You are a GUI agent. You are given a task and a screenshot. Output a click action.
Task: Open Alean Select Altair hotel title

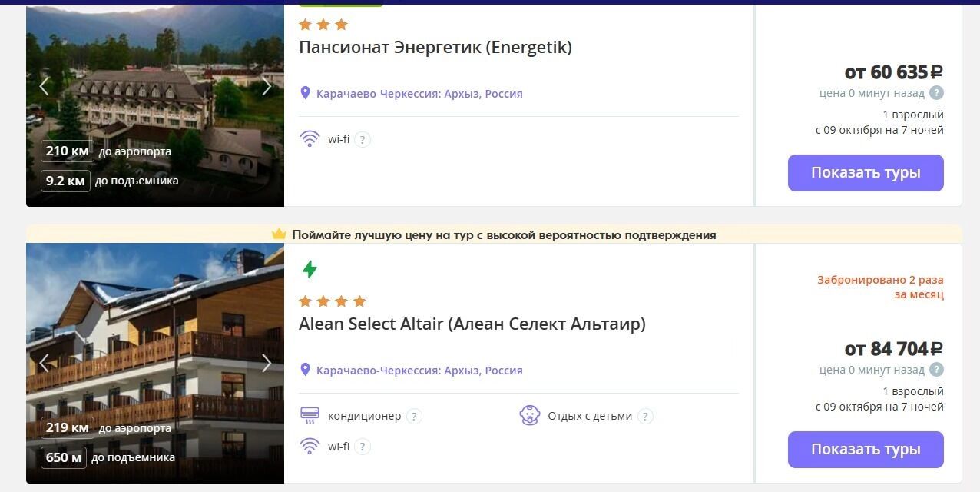click(x=472, y=324)
